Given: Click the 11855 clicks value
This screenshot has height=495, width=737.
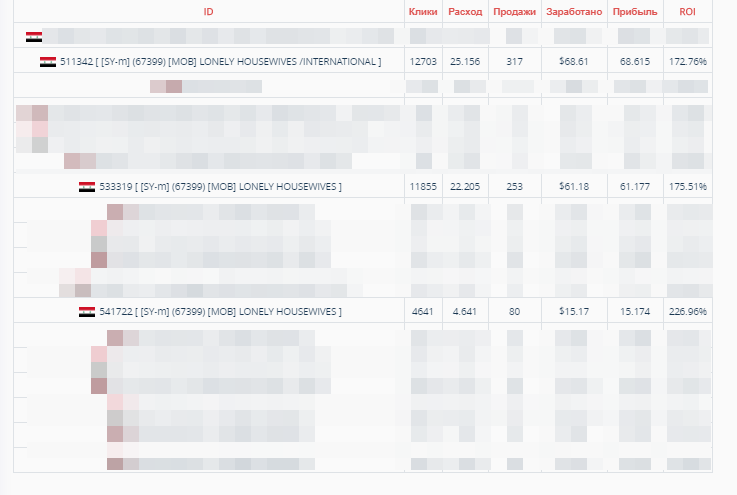Looking at the screenshot, I should 423,187.
